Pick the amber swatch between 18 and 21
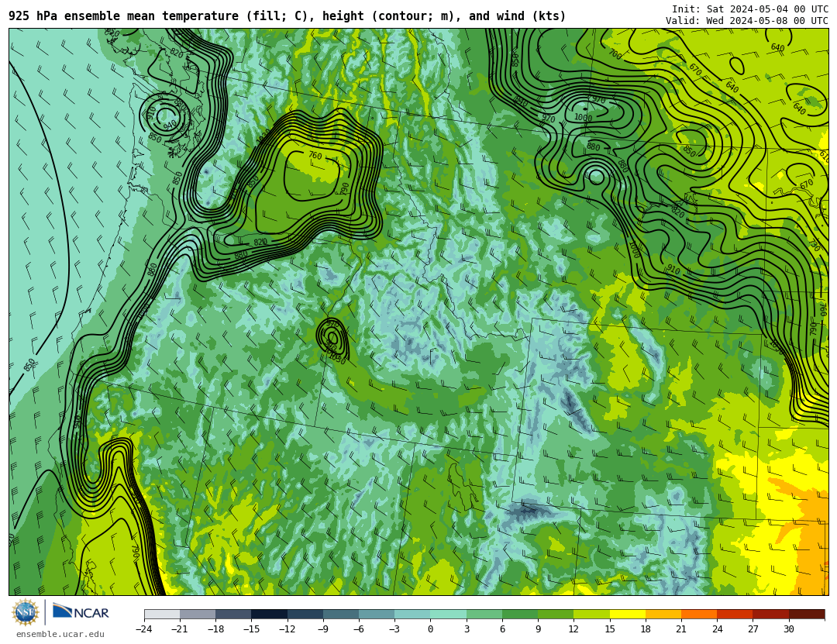The height and width of the screenshot is (644, 837). click(x=663, y=614)
